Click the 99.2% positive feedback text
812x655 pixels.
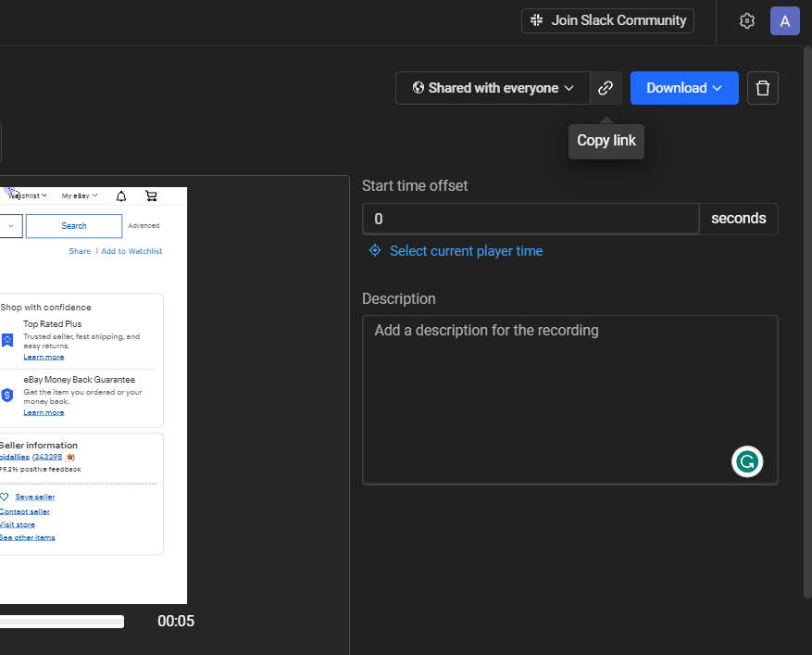click(41, 470)
